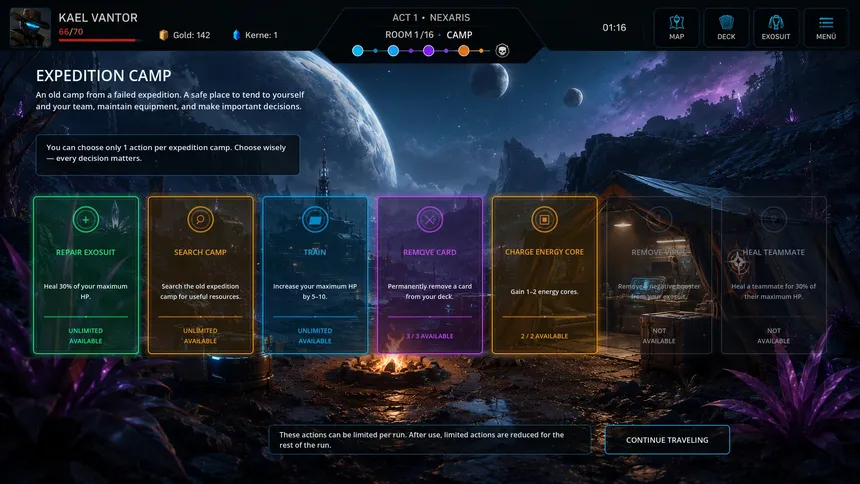Viewport: 860px width, 484px height.
Task: Click the Charge Energy Core square icon
Action: [544, 220]
